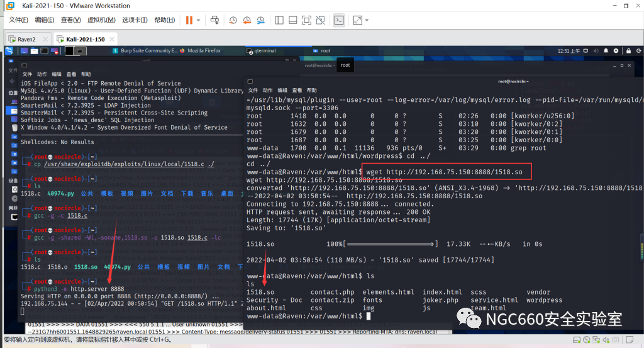This screenshot has width=644, height=348.
Task: Open the 虚拟机(M) menu in VMware
Action: pos(101,20)
